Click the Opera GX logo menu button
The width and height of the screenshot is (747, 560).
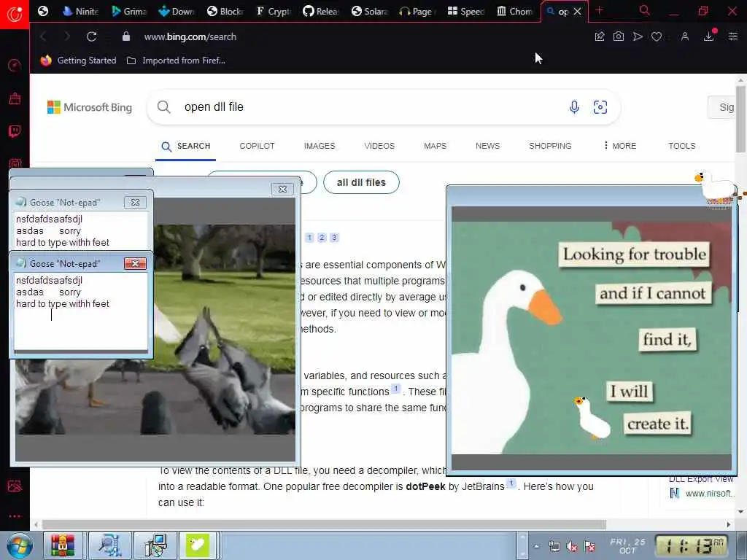point(15,15)
